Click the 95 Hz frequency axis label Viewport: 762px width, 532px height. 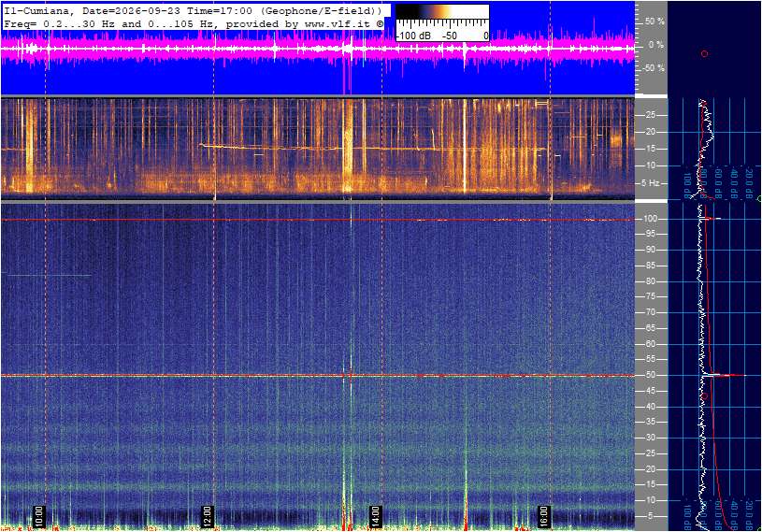(650, 234)
